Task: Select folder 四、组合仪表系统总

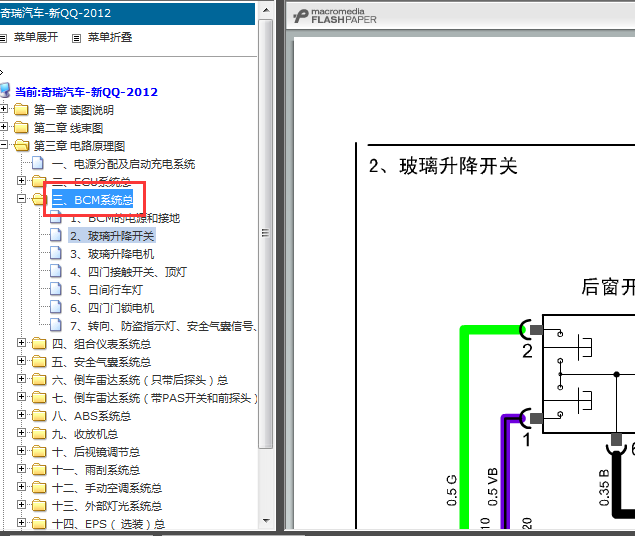Action: 101,344
